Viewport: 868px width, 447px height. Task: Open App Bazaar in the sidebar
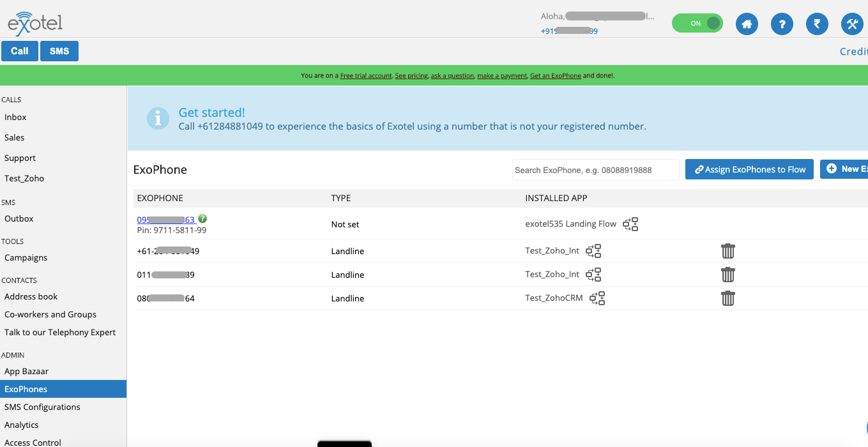click(x=26, y=371)
